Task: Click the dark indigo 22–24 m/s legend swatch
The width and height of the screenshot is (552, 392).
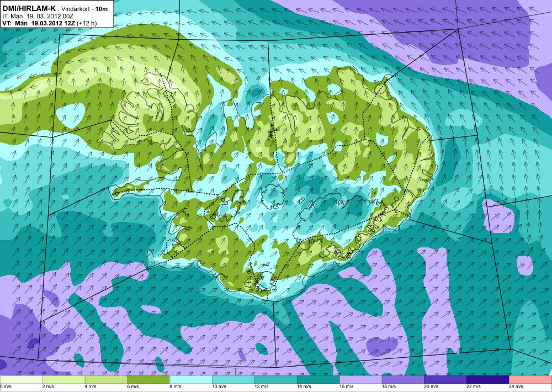Action: tap(488, 380)
